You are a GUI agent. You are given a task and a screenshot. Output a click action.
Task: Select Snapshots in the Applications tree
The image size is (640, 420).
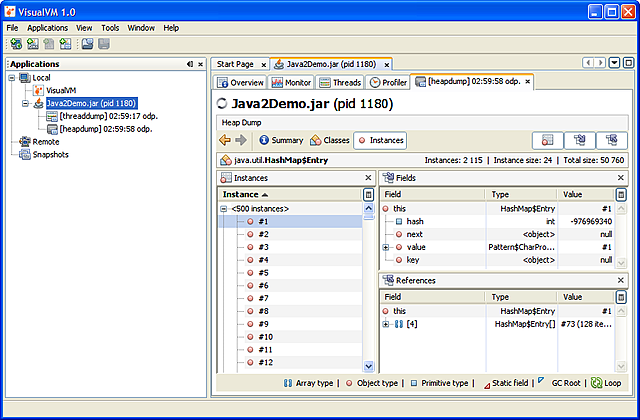click(x=51, y=154)
